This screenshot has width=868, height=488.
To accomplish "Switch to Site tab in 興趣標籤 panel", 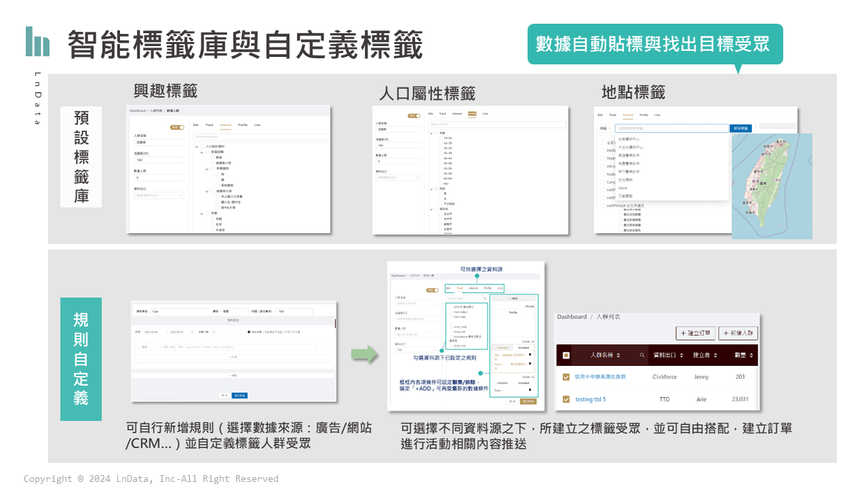I will coord(196,125).
